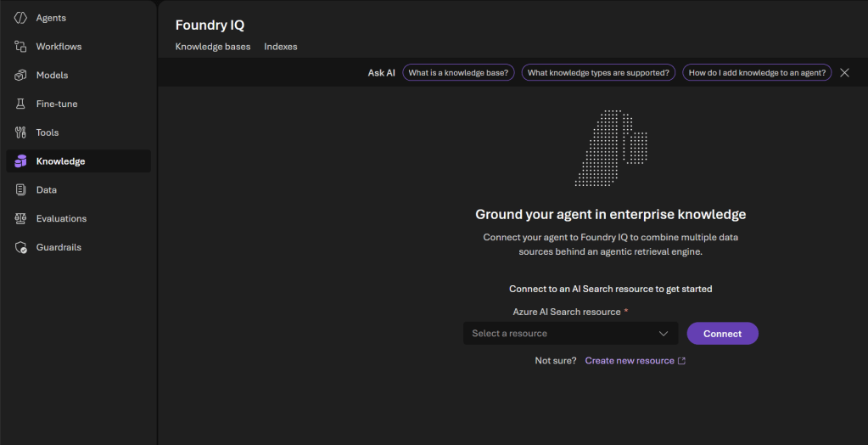
Task: Open the Azure AI Search resource dropdown
Action: tap(560, 334)
